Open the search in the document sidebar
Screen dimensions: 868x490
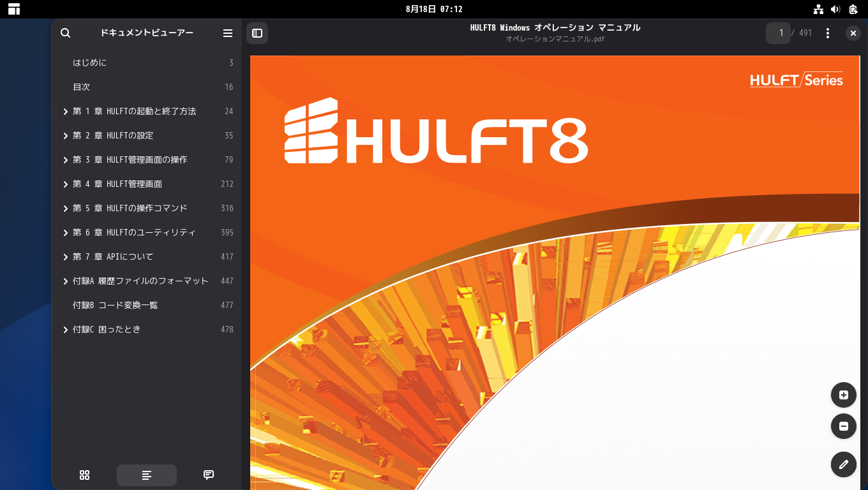(65, 33)
